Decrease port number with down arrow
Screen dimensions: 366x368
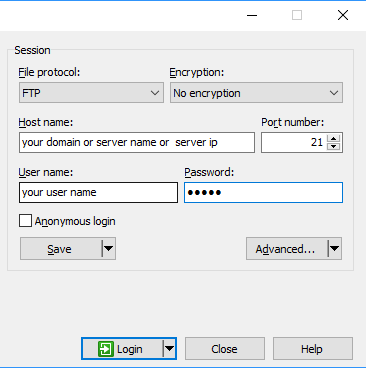point(333,146)
